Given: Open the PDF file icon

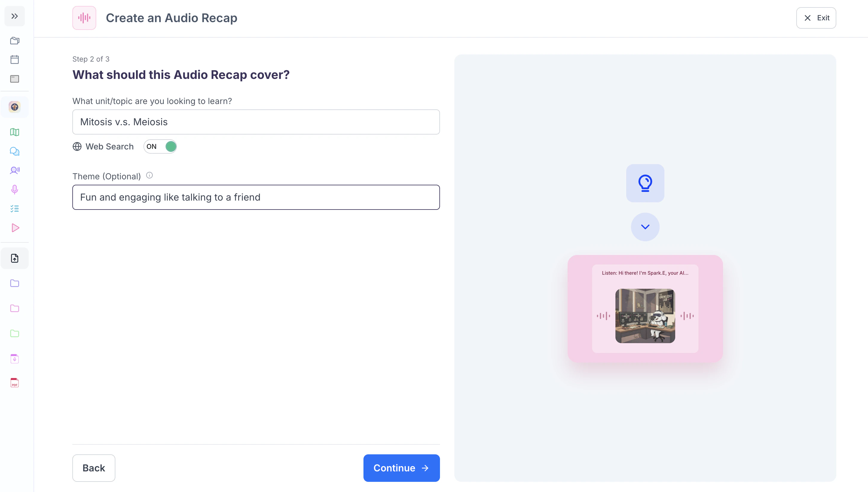Looking at the screenshot, I should click(15, 383).
